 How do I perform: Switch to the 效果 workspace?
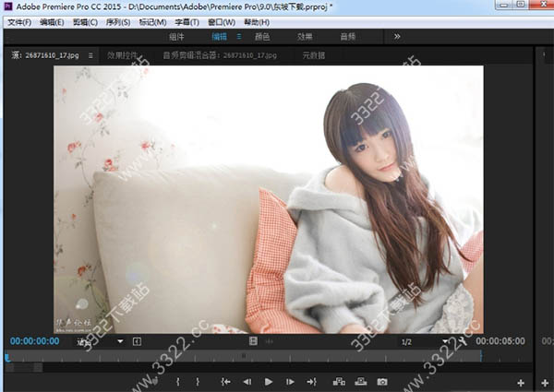[x=305, y=37]
